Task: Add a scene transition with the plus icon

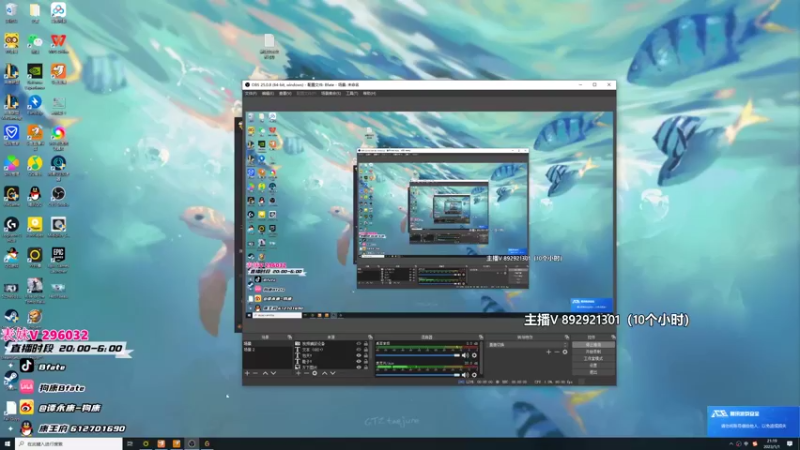Action: coord(548,352)
